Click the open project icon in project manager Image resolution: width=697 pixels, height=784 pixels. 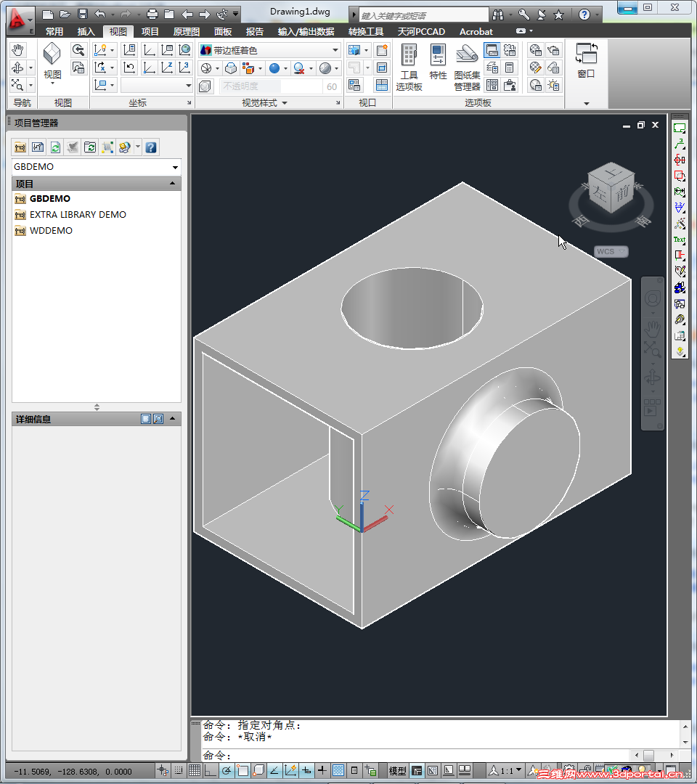point(20,147)
